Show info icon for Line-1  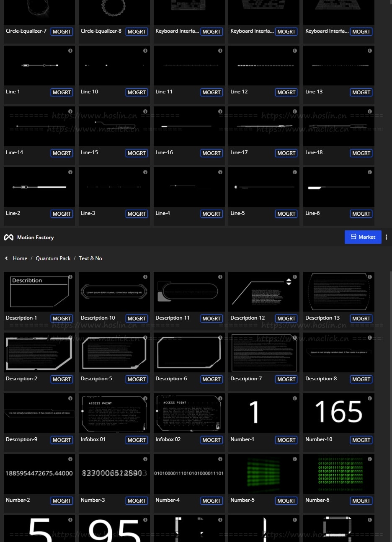[70, 51]
